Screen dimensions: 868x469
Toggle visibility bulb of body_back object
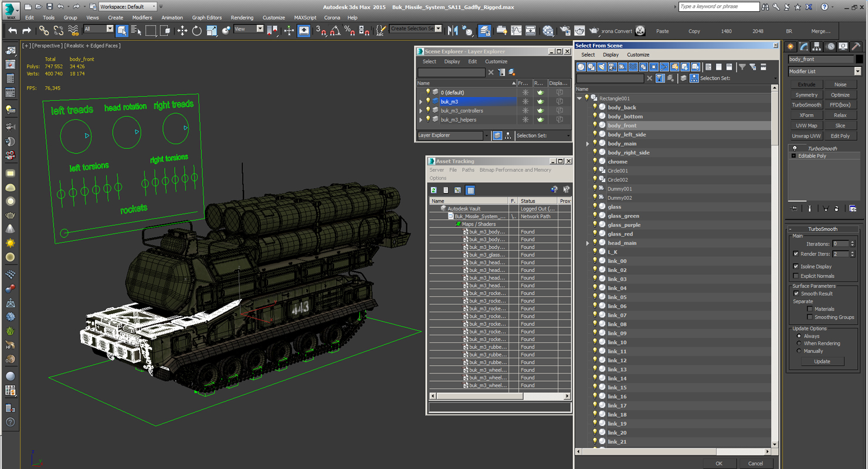point(595,107)
